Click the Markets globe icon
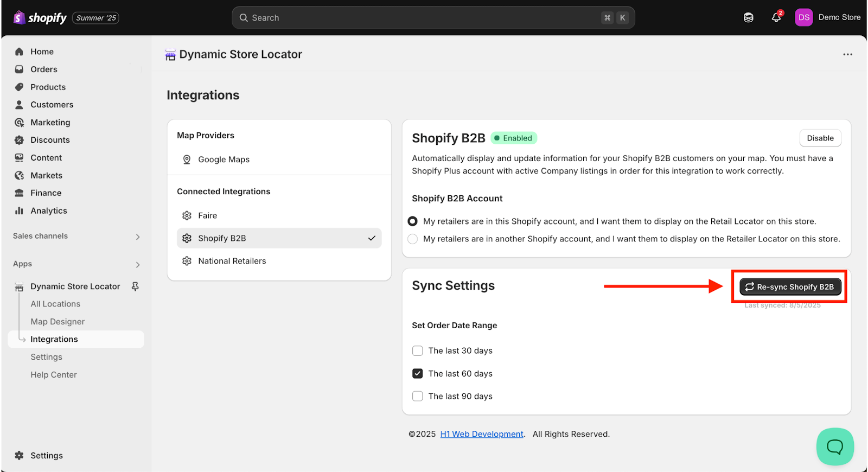This screenshot has height=472, width=868. coord(20,175)
